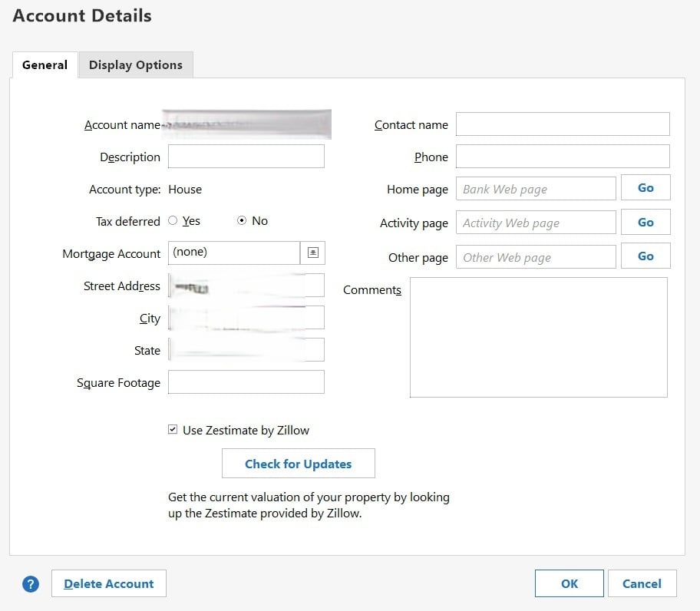The image size is (700, 611).
Task: Click Go beside Activity page field
Action: pos(646,223)
